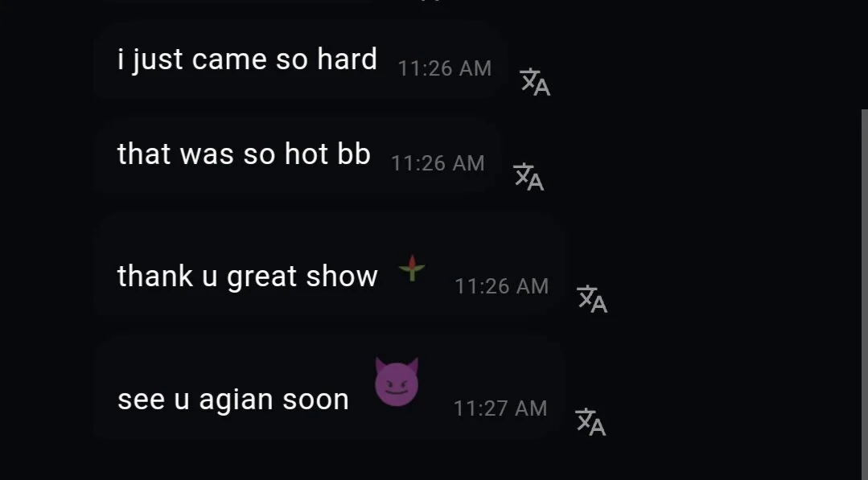Click the 11:27 AM timestamp
The height and width of the screenshot is (480, 868).
pyautogui.click(x=500, y=408)
